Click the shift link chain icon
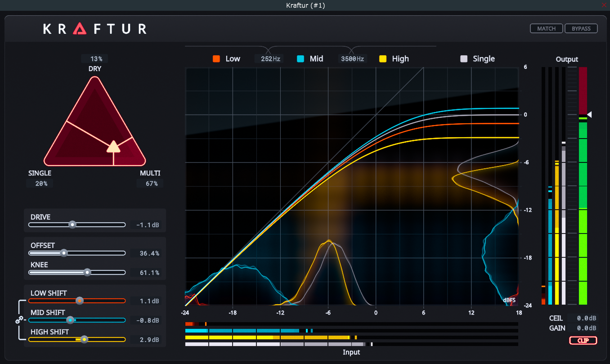 click(x=19, y=320)
